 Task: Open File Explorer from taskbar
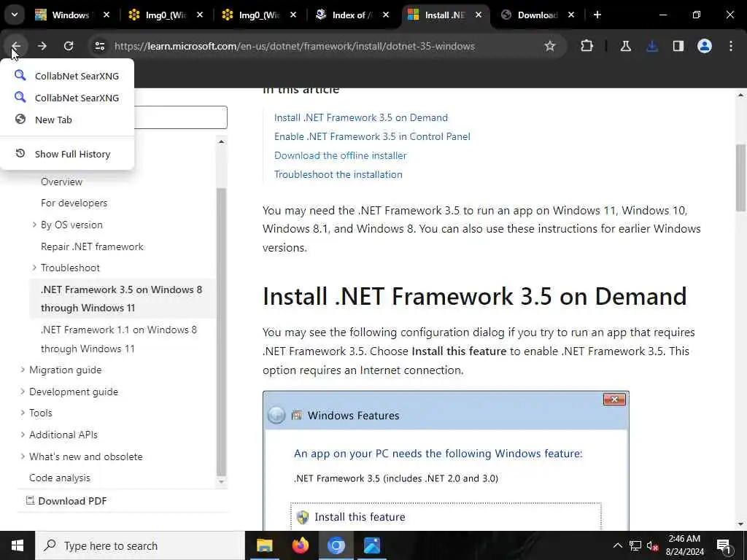[x=264, y=545]
